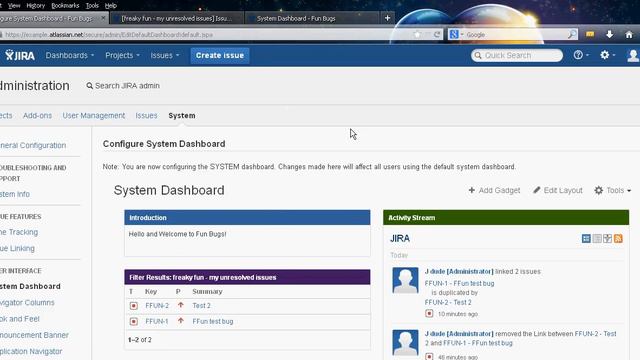Open FFUN-1 - FFun test bug activity link
640x360 pixels.
coord(460,283)
